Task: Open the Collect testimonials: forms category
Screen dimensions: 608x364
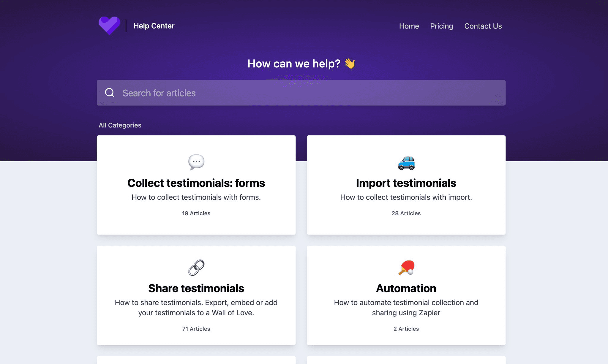Action: [196, 183]
